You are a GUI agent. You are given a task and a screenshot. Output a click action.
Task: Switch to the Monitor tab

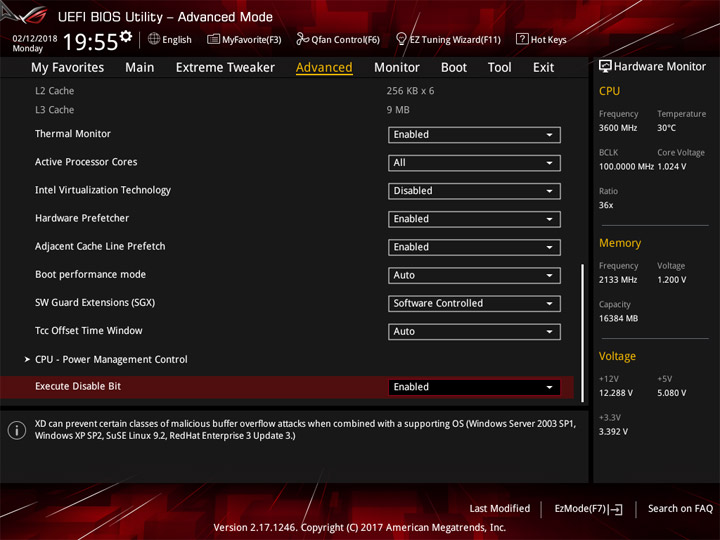[397, 68]
